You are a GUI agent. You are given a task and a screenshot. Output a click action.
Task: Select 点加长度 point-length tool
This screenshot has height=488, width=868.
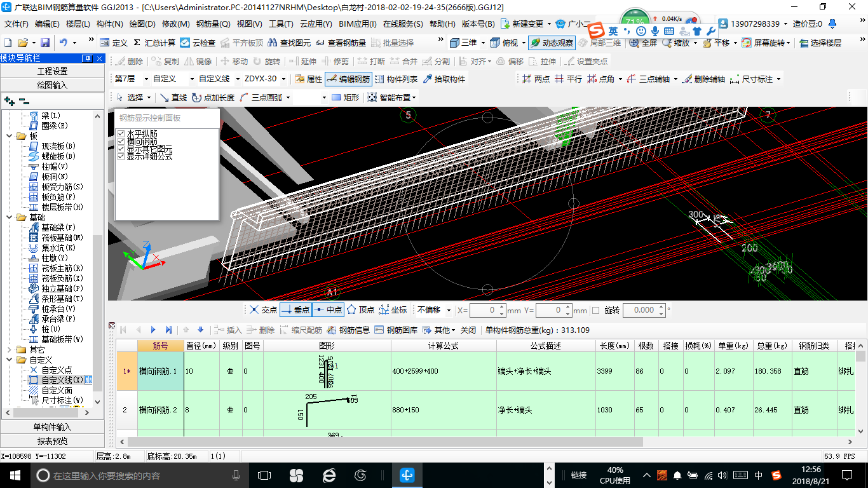click(x=214, y=97)
